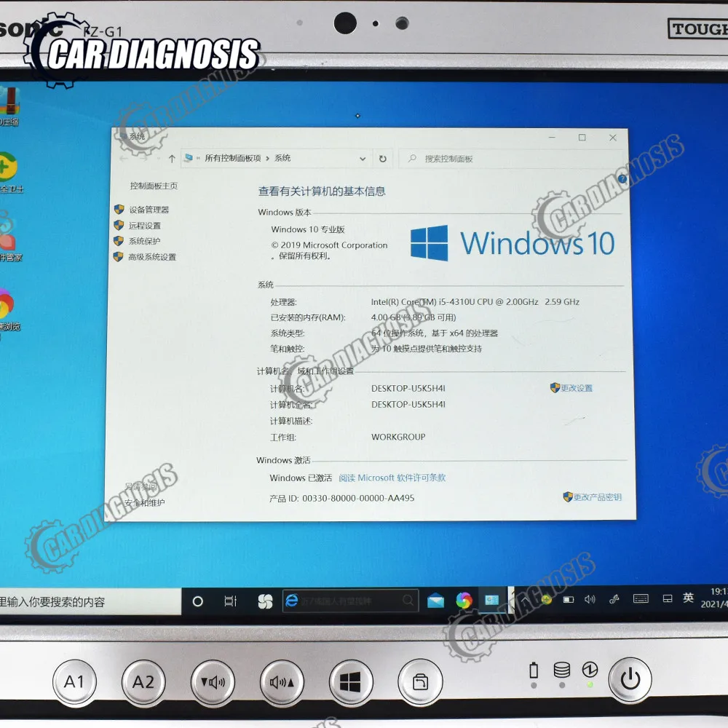Open 阅读 Microsoft 软件许可条款 link
The height and width of the screenshot is (728, 728).
[x=392, y=478]
